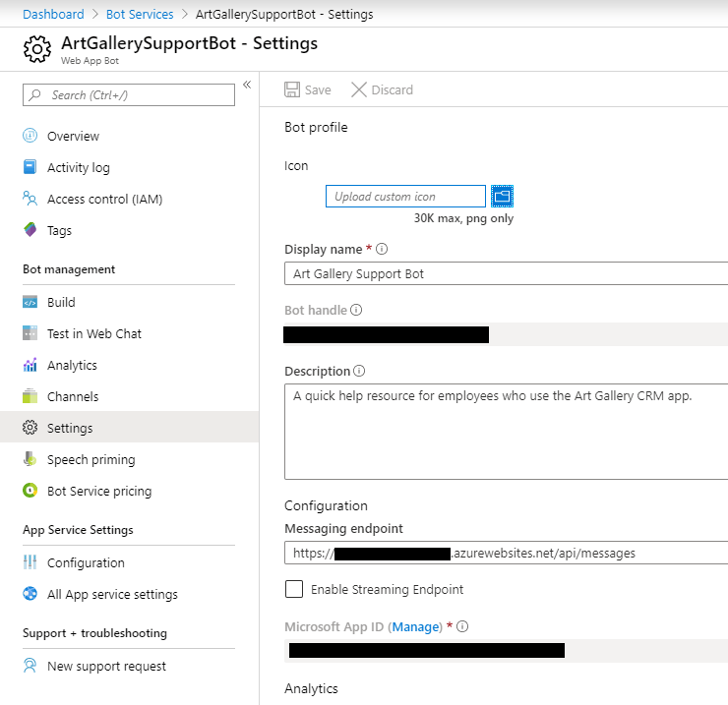Screen dimensions: 728x705
Task: Click the Save button label
Action: (318, 90)
